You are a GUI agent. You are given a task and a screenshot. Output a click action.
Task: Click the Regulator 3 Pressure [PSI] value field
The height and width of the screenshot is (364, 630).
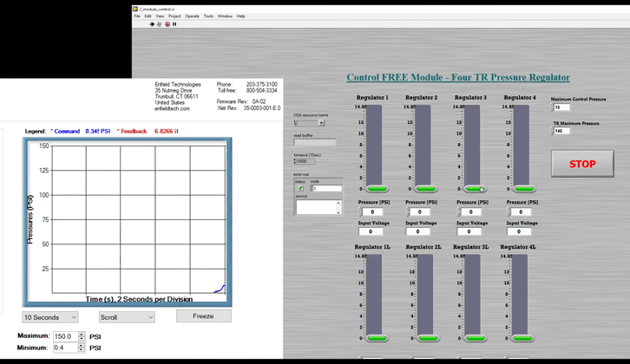[x=471, y=211]
